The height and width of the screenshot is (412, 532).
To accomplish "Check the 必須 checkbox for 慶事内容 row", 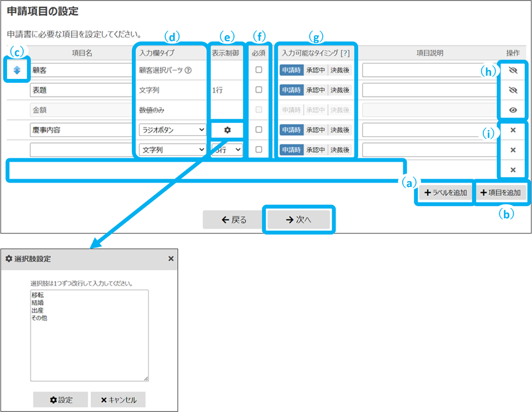I will coord(259,130).
